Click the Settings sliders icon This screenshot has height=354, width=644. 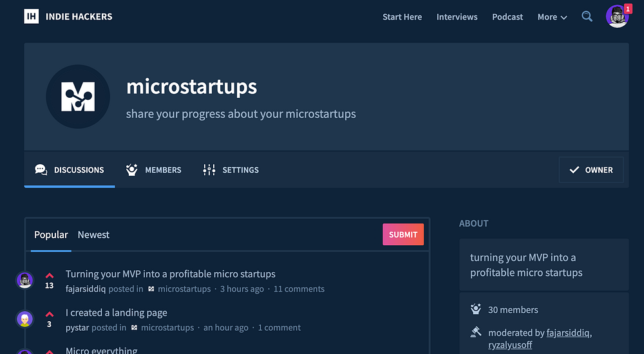[x=209, y=170]
